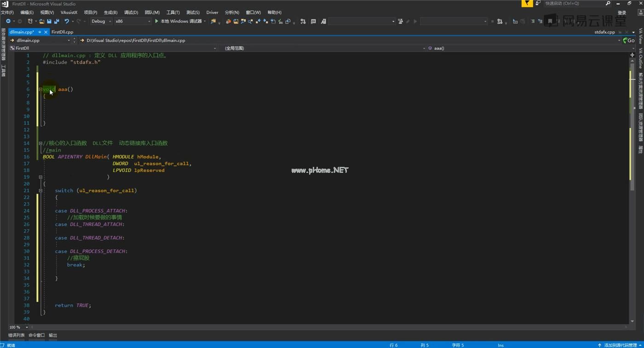Open the Driver menu
Viewport: 644px width, 348px height.
(212, 12)
